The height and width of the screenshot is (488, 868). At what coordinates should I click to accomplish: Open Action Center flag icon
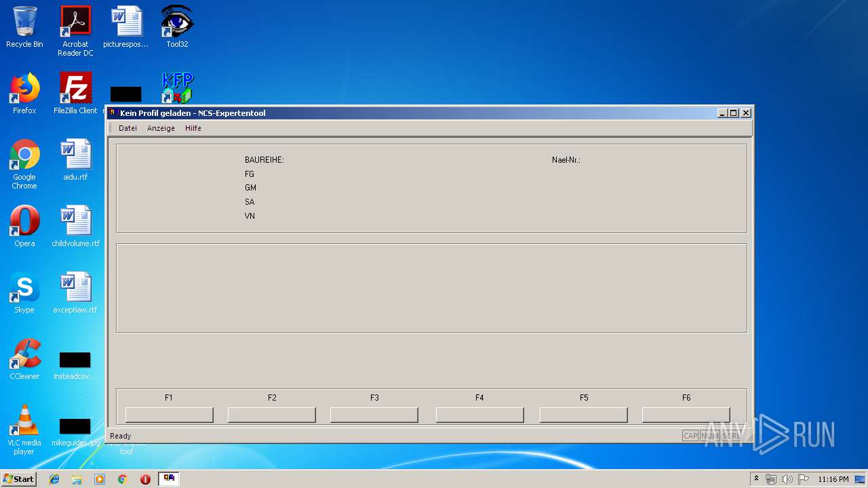(x=803, y=479)
